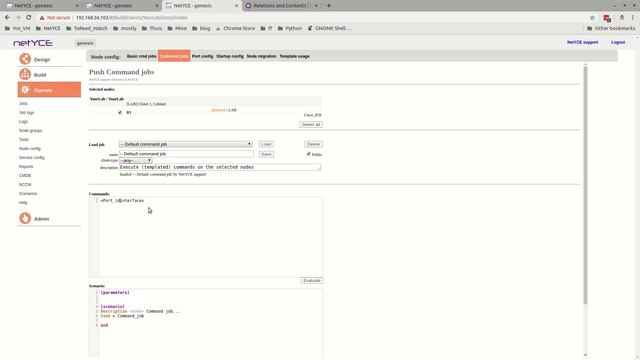Switch to Node migration tab
The image size is (640, 360).
point(261,56)
